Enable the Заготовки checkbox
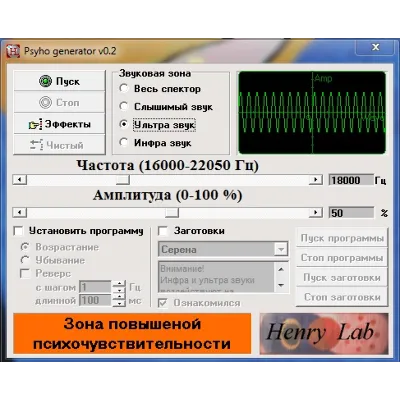The width and height of the screenshot is (400, 400). [191, 231]
